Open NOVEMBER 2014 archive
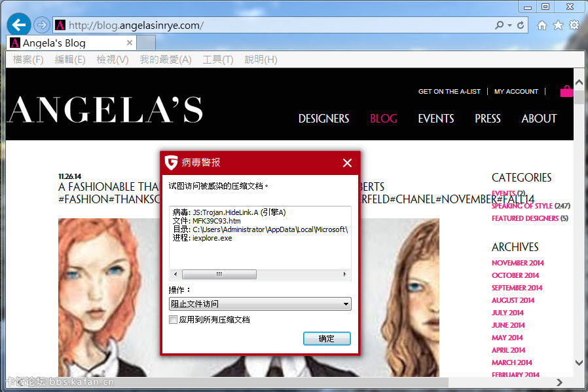 pos(518,263)
